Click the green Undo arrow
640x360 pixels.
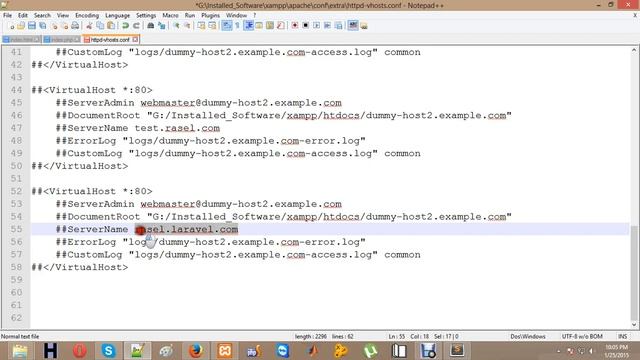125,26
